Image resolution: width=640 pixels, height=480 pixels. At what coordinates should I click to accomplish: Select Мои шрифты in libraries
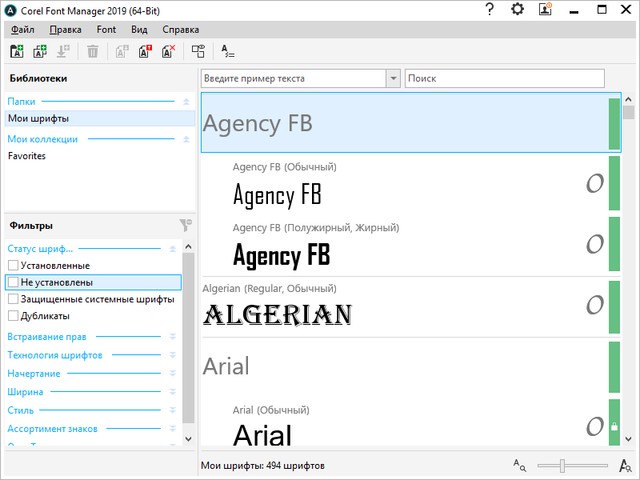(39, 119)
